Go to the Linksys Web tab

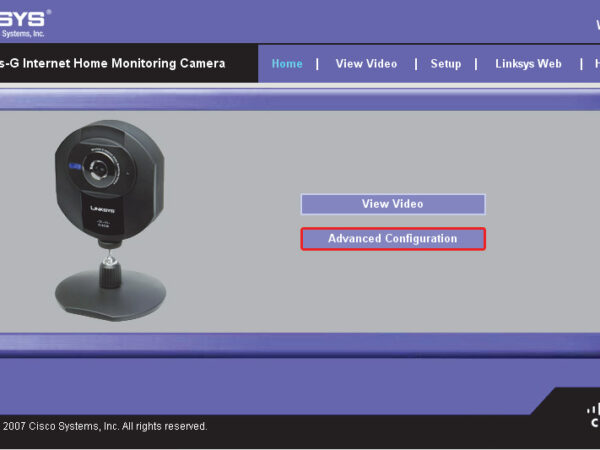coord(528,64)
